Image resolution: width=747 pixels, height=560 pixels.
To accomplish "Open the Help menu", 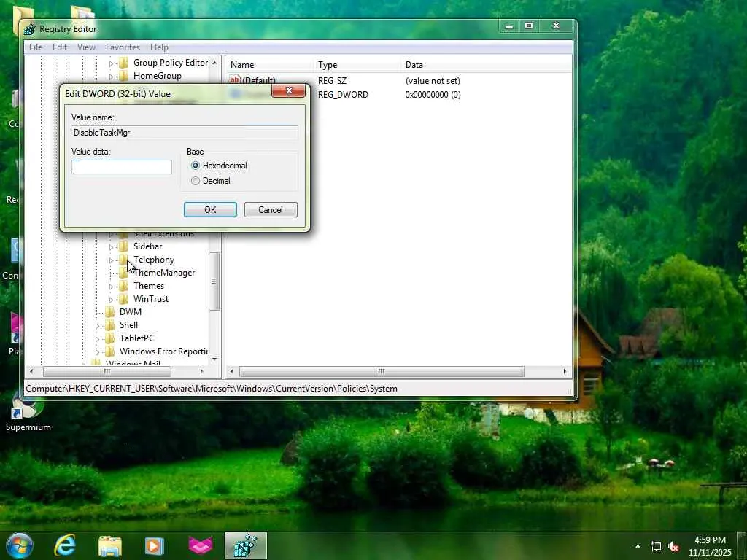I will pos(159,47).
